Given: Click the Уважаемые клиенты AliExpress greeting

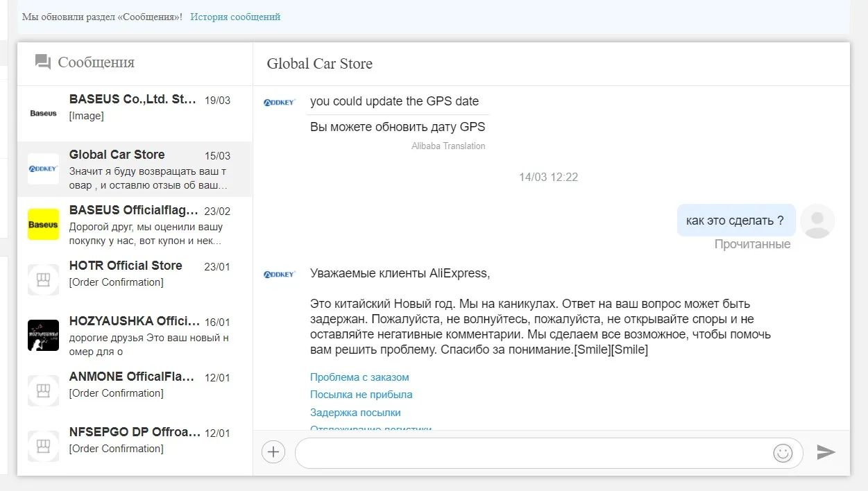Looking at the screenshot, I should pos(400,273).
